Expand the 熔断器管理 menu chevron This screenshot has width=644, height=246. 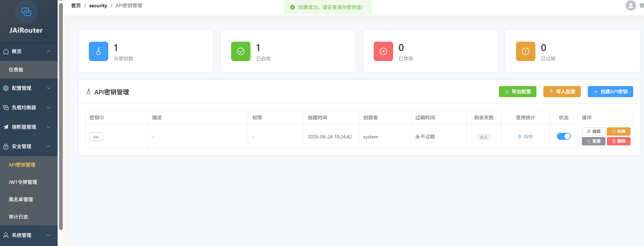[49, 127]
